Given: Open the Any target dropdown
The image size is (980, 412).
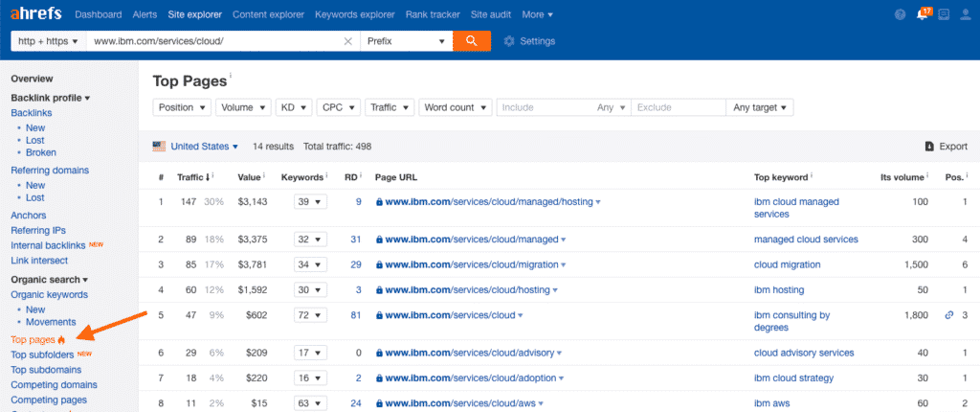Looking at the screenshot, I should tap(759, 107).
